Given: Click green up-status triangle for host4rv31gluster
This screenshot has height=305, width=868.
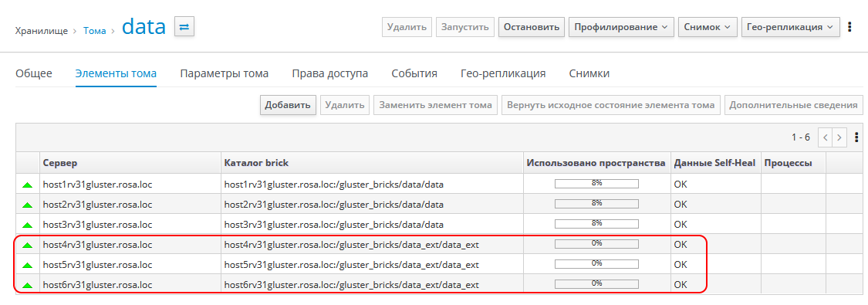Looking at the screenshot, I should pos(27,244).
